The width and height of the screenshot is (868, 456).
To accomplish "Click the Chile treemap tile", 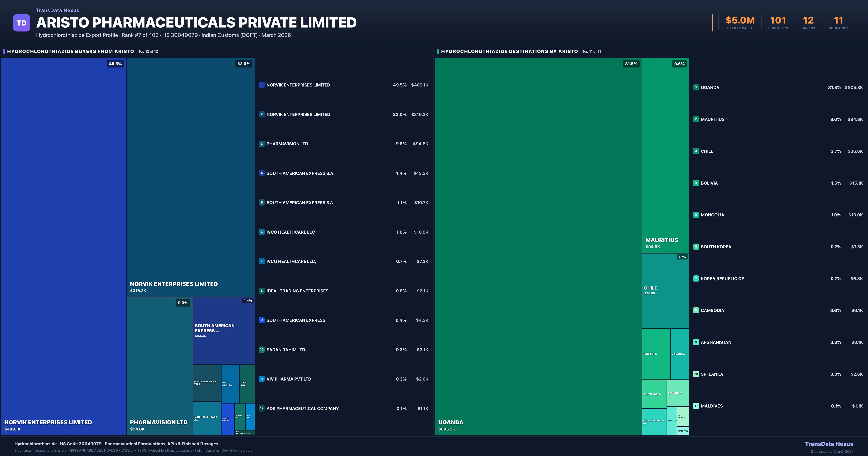I will (x=665, y=291).
